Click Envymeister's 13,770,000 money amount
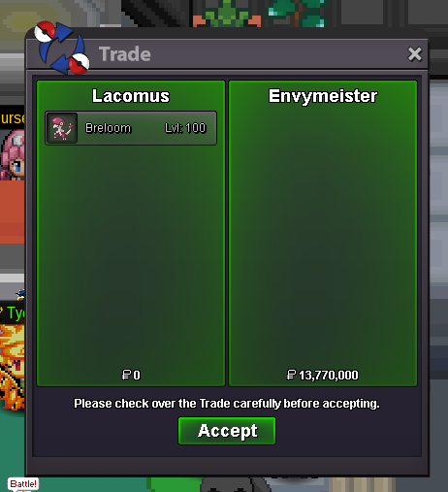The width and height of the screenshot is (448, 492). pyautogui.click(x=329, y=376)
